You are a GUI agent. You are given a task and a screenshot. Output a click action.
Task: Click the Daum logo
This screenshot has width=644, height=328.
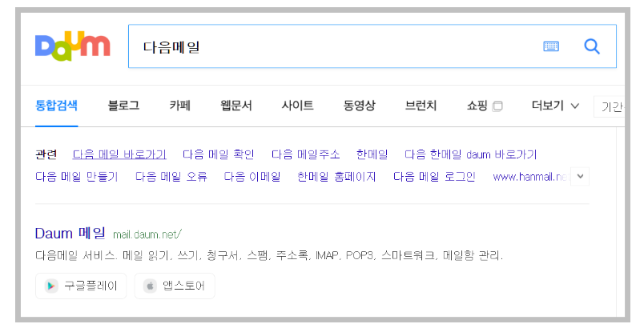coord(73,46)
